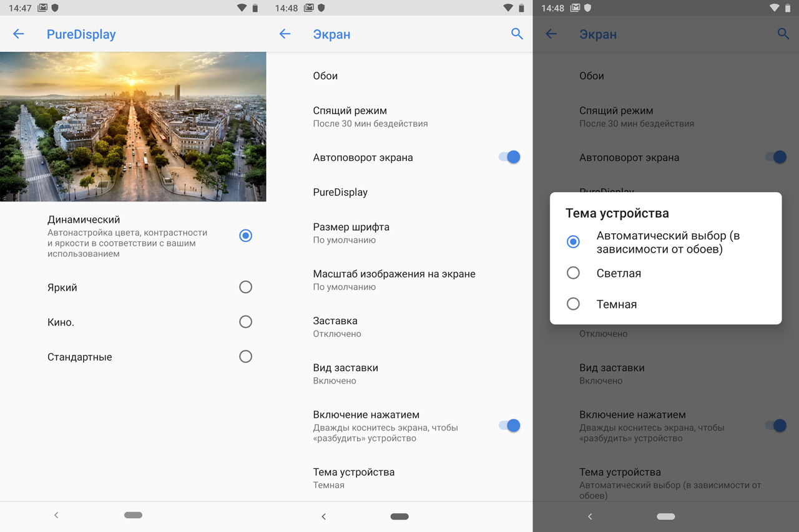
Task: Tap battery icon in PureDisplay status bar
Action: [255, 8]
